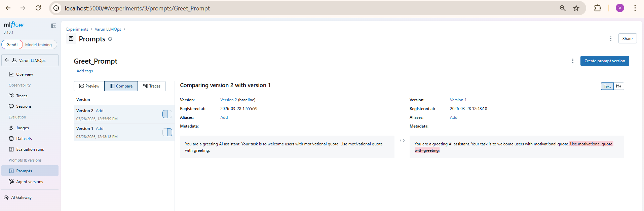The height and width of the screenshot is (211, 644).
Task: Add alias to Version 1 in list
Action: pos(100,129)
